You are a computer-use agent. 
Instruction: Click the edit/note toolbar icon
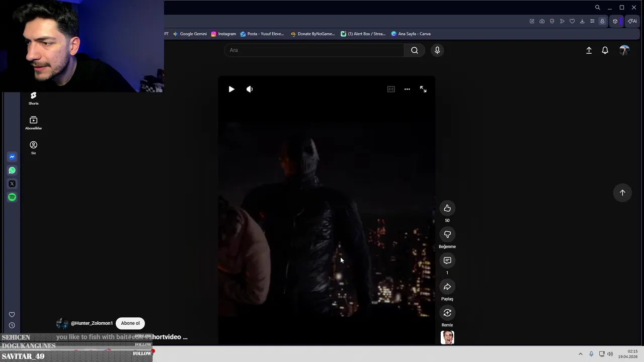pos(532,21)
